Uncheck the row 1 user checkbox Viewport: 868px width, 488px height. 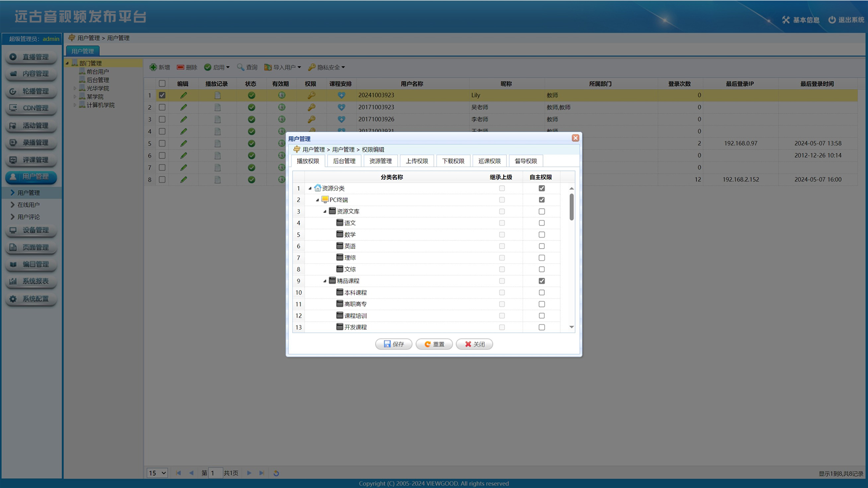pyautogui.click(x=162, y=95)
